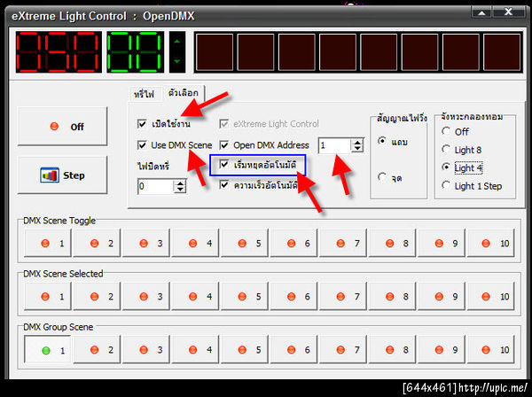The image size is (532, 397).
Task: Increase the ไฟปิดหรี่ value
Action: (x=180, y=183)
